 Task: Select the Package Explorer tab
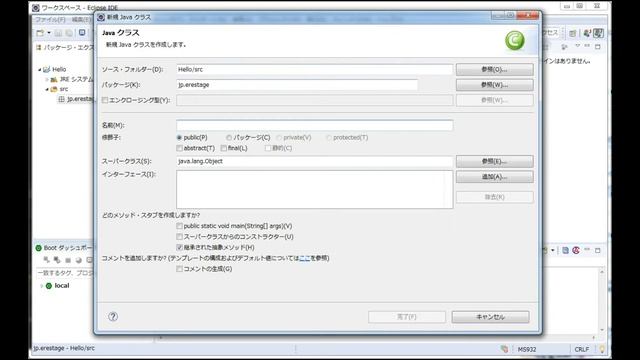pos(64,47)
